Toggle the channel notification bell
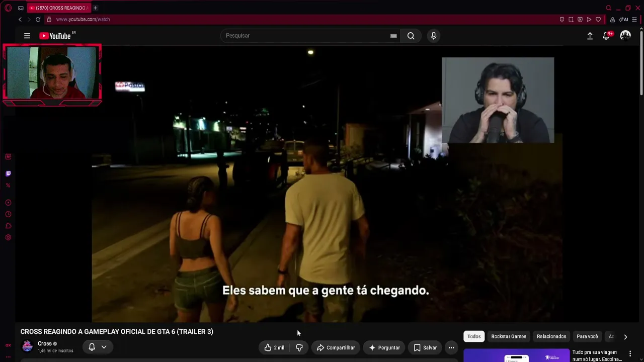The width and height of the screenshot is (644, 362). click(92, 347)
